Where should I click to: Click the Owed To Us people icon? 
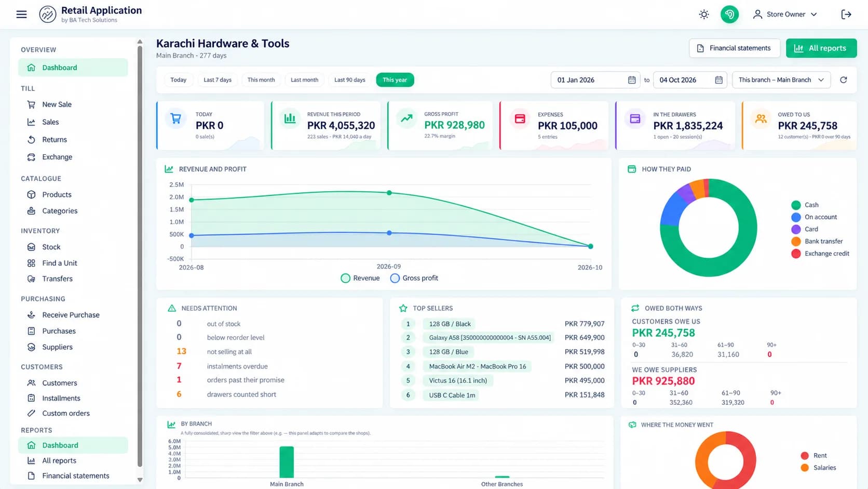pyautogui.click(x=761, y=119)
